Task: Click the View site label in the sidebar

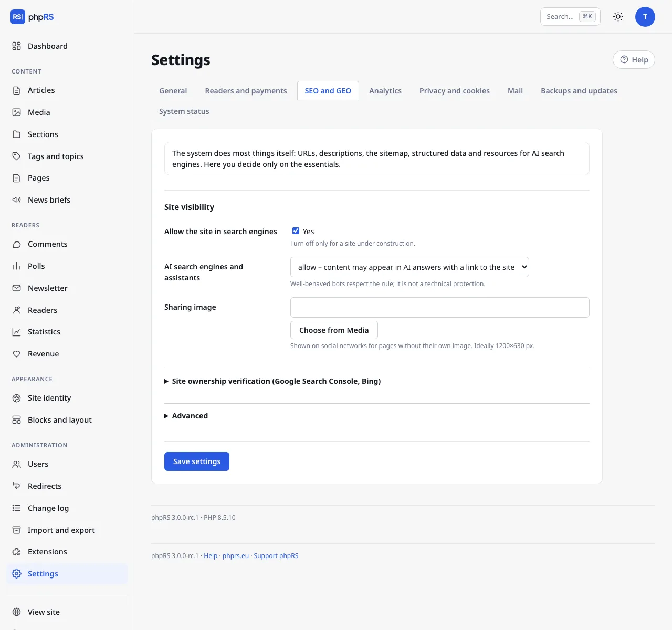Action: (x=44, y=612)
